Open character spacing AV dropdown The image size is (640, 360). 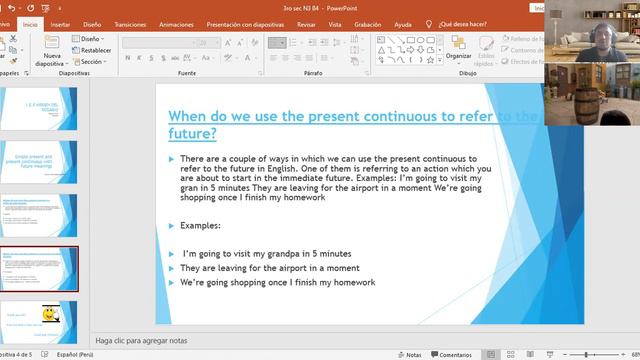pyautogui.click(x=189, y=58)
